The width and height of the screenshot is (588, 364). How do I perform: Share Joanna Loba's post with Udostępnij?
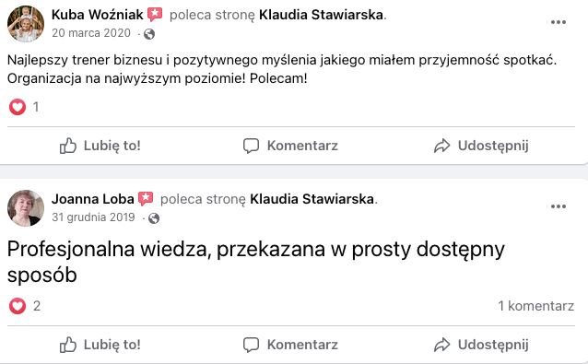481,345
